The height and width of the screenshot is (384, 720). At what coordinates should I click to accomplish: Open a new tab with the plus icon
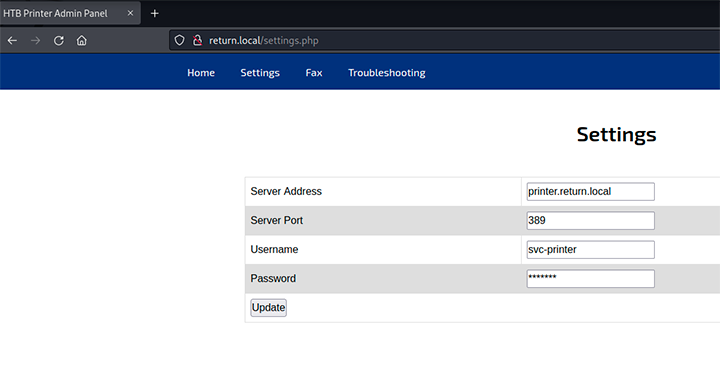(x=155, y=13)
